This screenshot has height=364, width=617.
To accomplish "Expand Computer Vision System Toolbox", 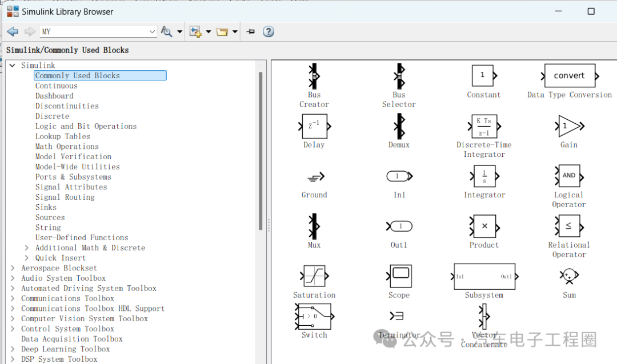I will [x=13, y=319].
